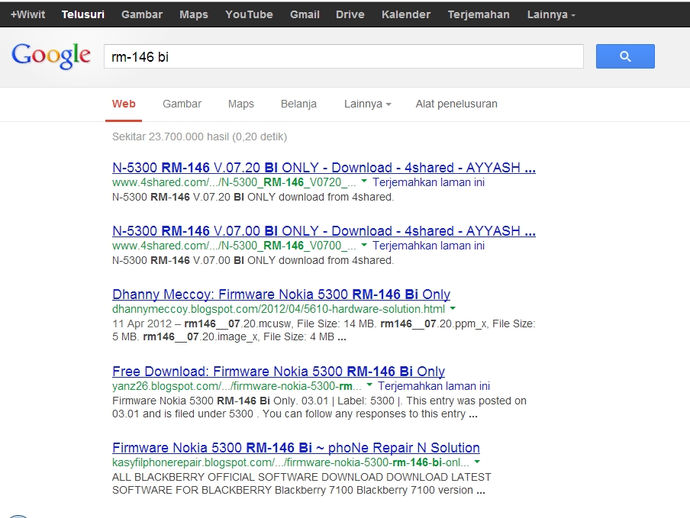The height and width of the screenshot is (518, 690).
Task: Open Drive from the top bar
Action: point(350,15)
